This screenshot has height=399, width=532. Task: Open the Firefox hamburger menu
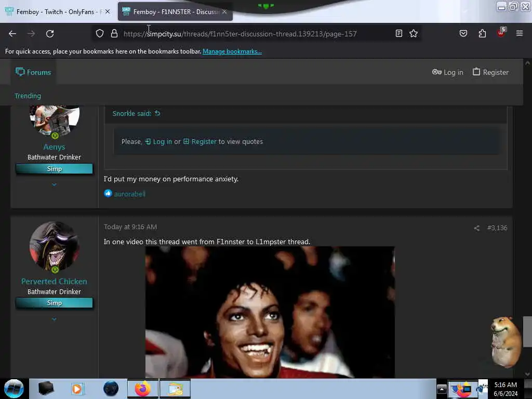click(520, 33)
